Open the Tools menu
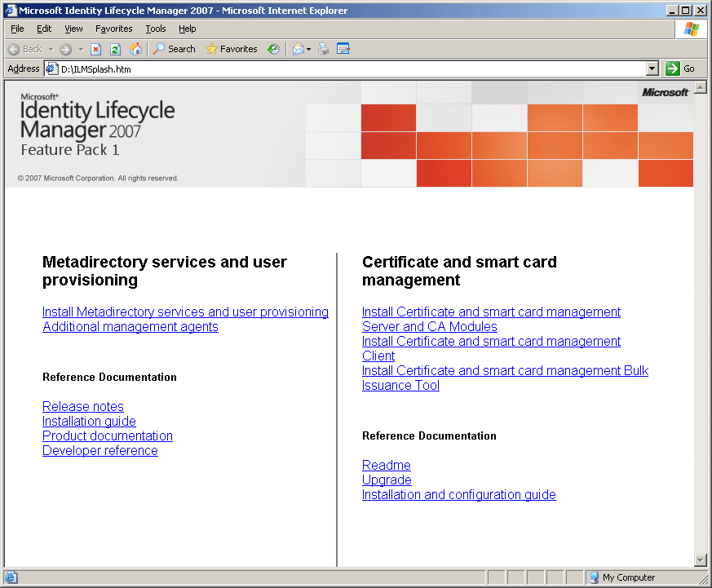Viewport: 712px width, 588px height. click(x=156, y=29)
